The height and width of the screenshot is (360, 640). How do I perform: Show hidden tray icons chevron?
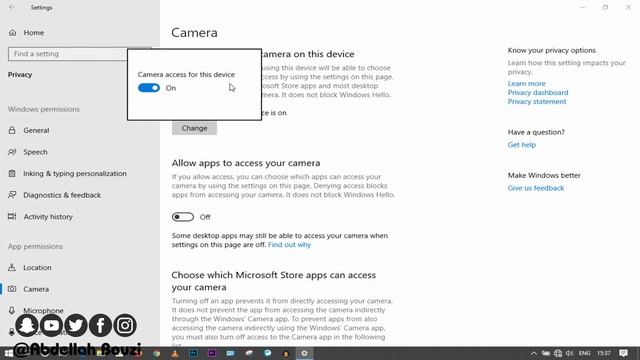click(533, 353)
